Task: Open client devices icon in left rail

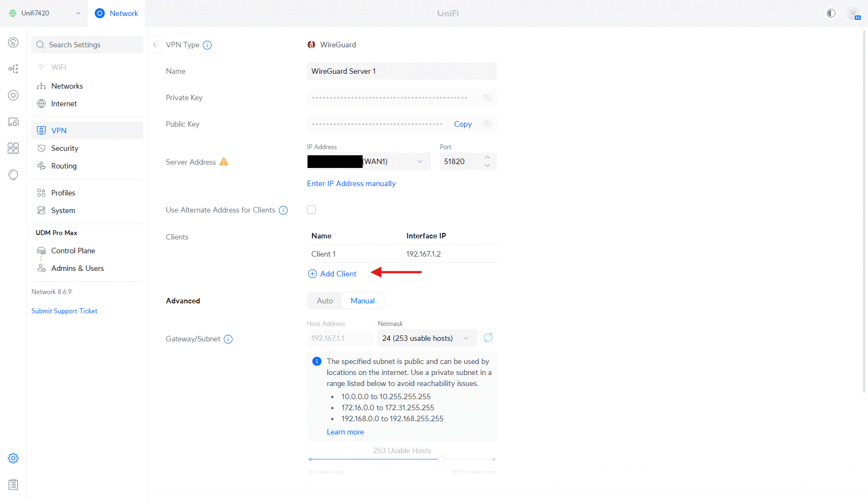Action: pyautogui.click(x=13, y=122)
